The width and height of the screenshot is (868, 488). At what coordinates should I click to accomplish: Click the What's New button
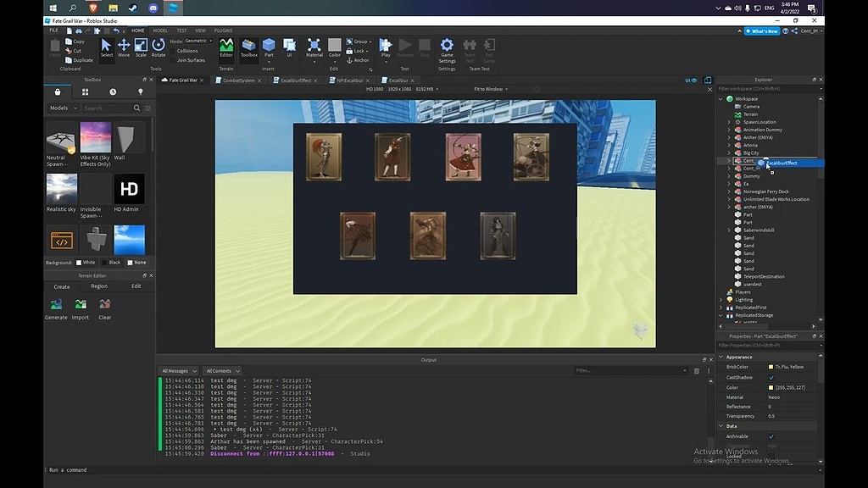(x=761, y=31)
